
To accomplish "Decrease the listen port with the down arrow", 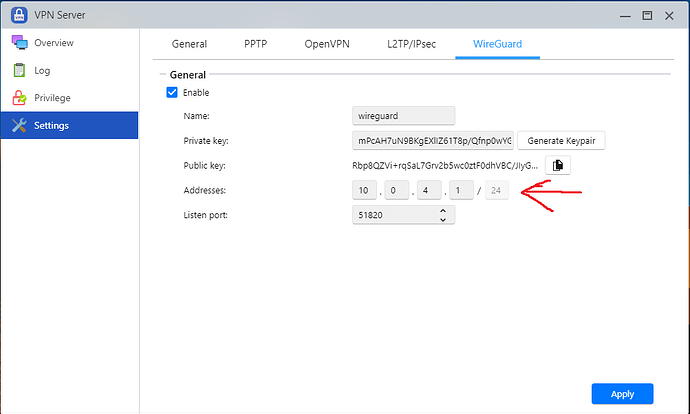I will click(x=443, y=220).
